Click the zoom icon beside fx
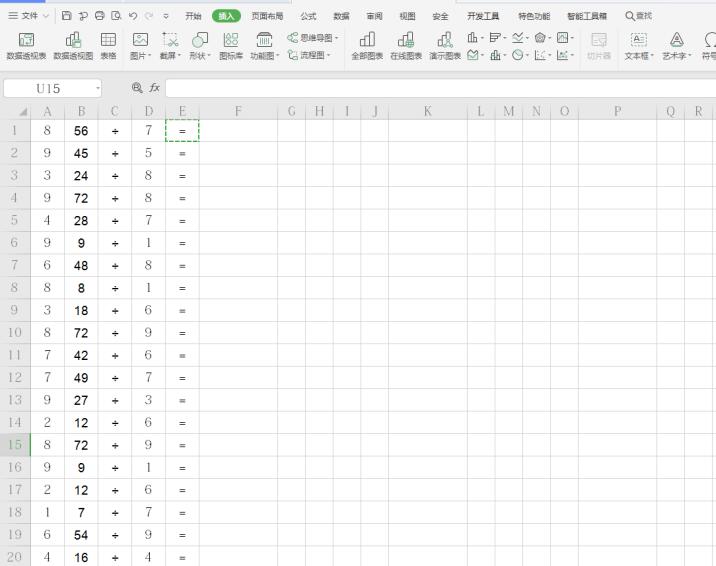Screen dimensions: 716x566 point(137,88)
